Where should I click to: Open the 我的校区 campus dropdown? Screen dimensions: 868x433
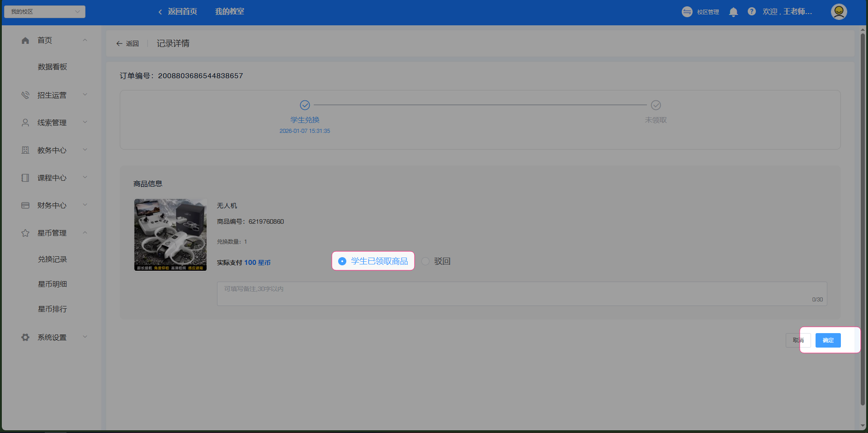[45, 12]
